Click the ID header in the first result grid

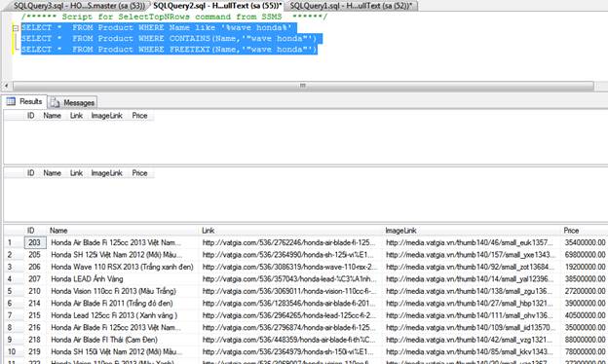pyautogui.click(x=30, y=116)
